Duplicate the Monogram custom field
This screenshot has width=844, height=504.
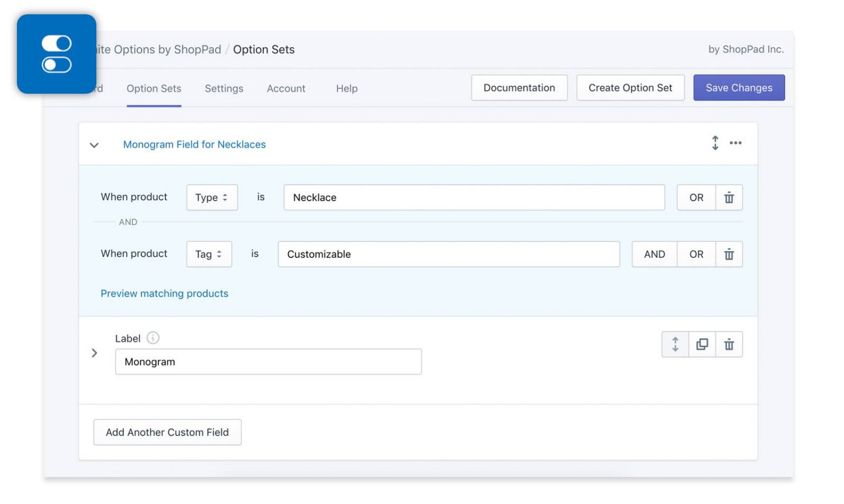click(702, 344)
